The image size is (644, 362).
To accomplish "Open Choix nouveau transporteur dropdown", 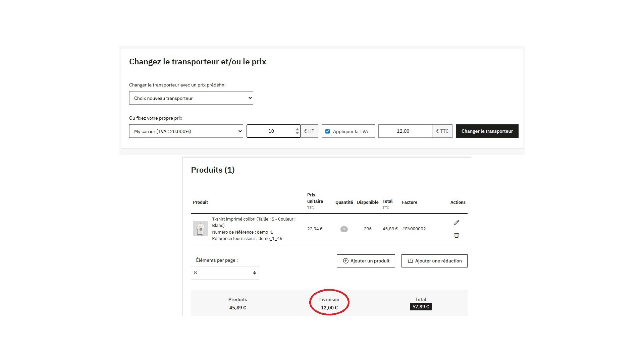I will tap(191, 98).
